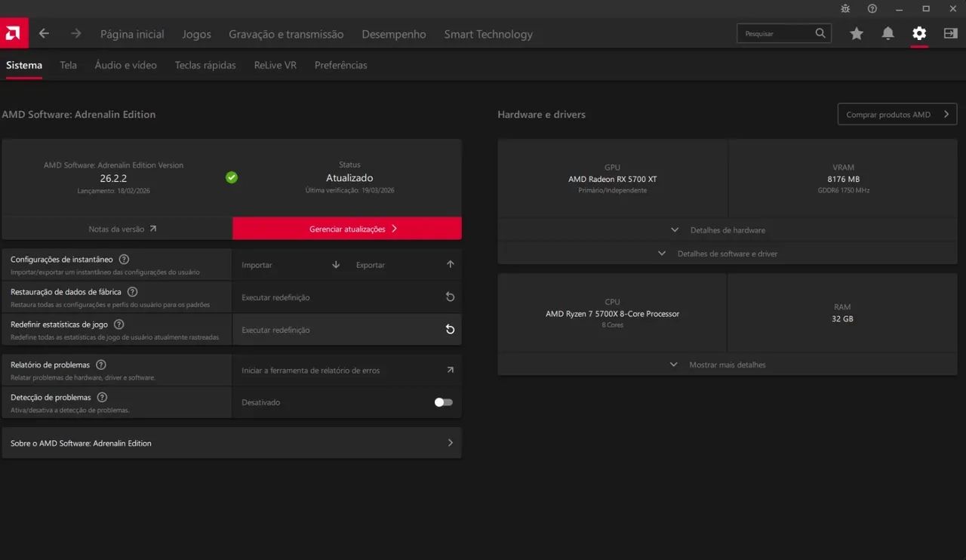
Task: Click reset icon for factory data restore
Action: 451,297
